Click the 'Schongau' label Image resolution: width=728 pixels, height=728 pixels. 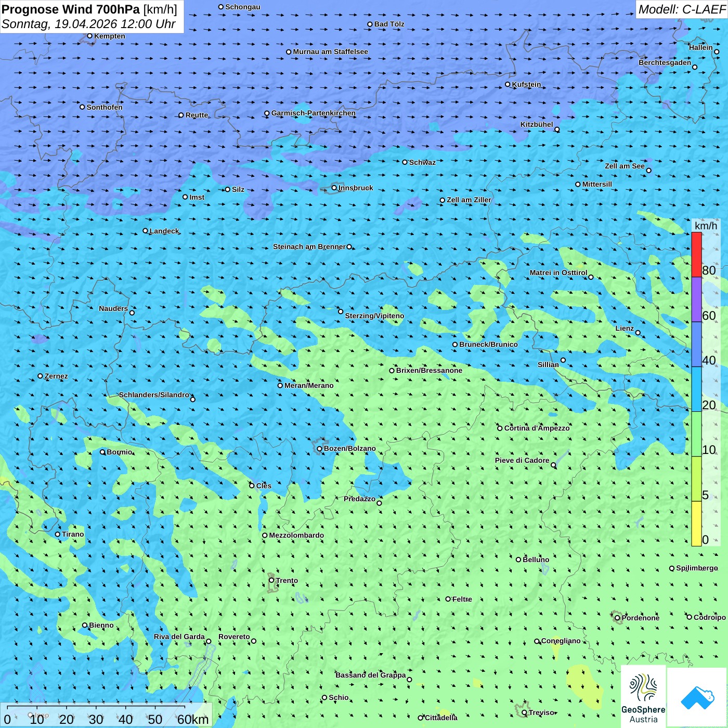(x=243, y=7)
